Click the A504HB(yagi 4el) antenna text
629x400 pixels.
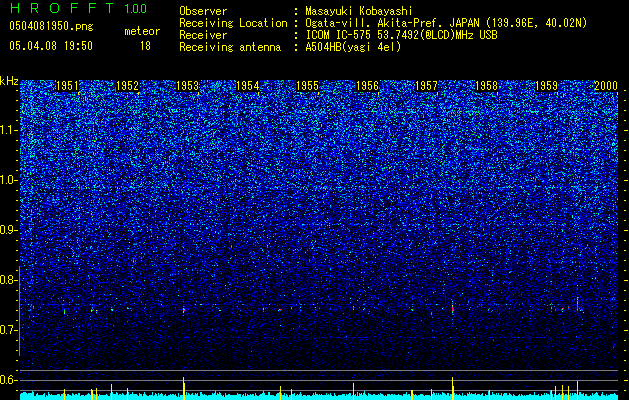click(353, 47)
